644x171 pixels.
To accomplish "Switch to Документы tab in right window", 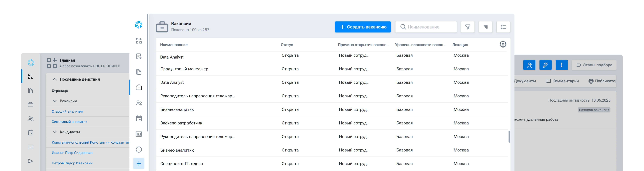I will tap(525, 81).
